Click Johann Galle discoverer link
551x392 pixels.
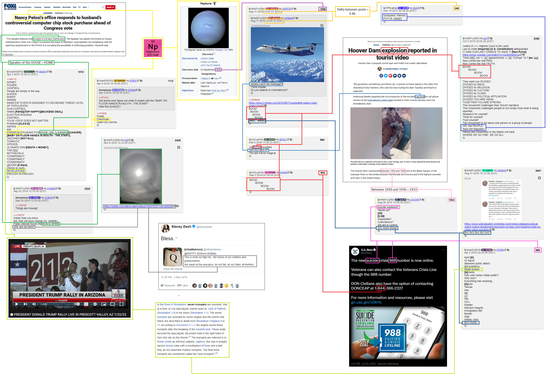[207, 58]
